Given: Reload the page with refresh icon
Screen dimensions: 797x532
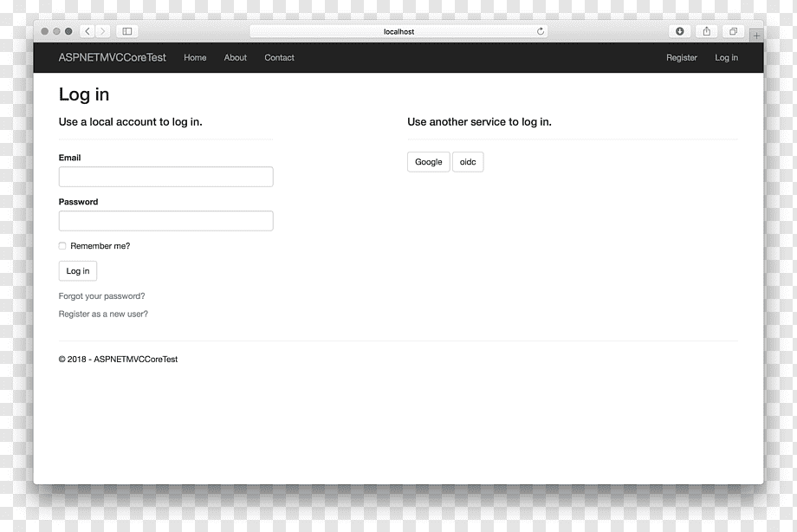Looking at the screenshot, I should click(541, 31).
